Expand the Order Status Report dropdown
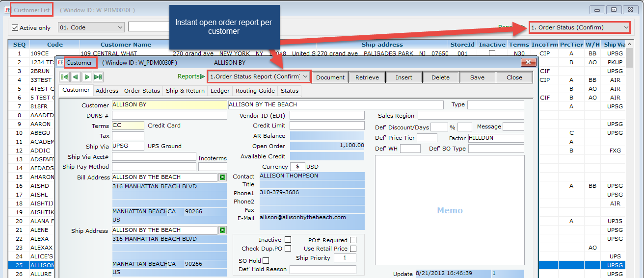Image resolution: width=644 pixels, height=278 pixels. (305, 76)
